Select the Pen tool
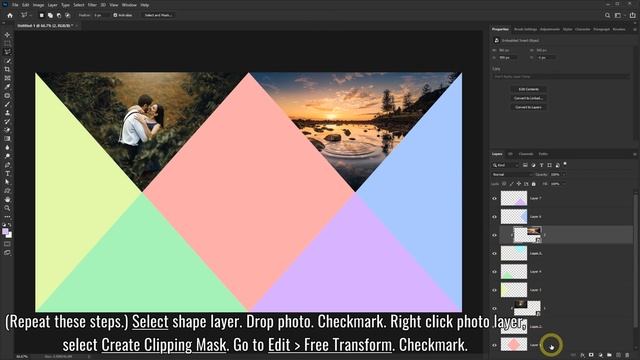This screenshot has width=640, height=360. click(x=7, y=165)
